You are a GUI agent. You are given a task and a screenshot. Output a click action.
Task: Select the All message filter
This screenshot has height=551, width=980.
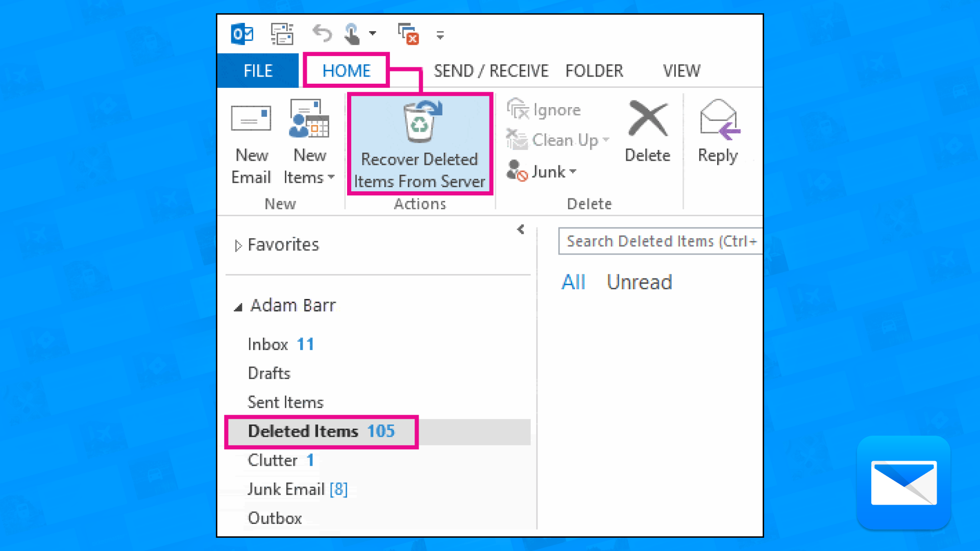[574, 282]
